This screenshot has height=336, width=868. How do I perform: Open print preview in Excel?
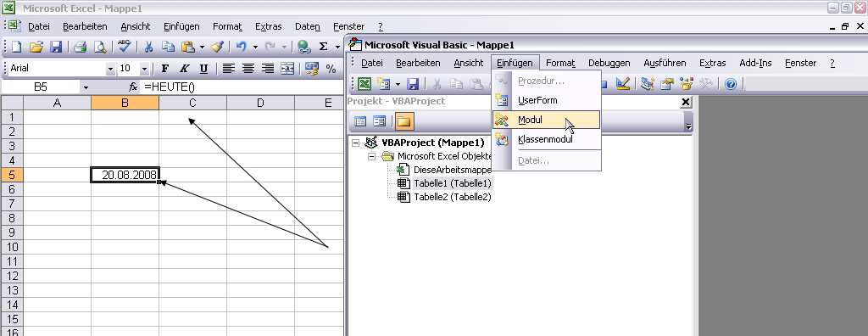[100, 48]
